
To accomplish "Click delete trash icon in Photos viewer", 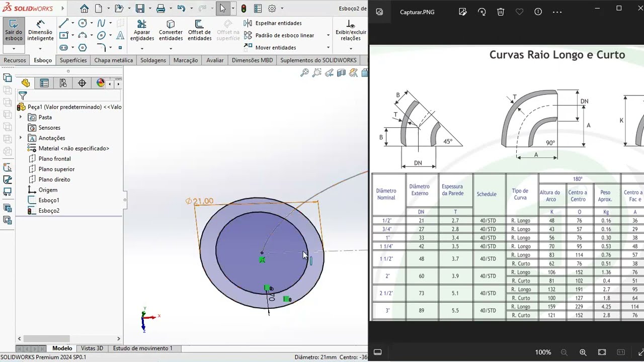I will (501, 12).
